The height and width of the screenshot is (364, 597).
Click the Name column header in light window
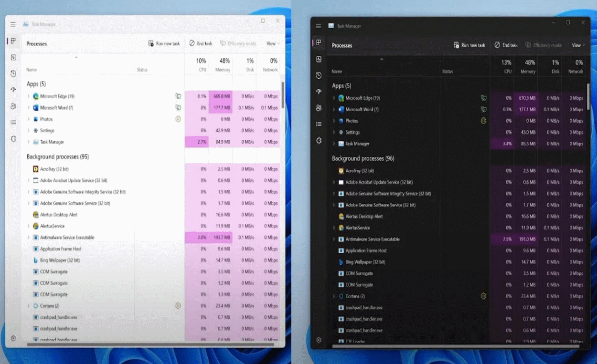coord(32,70)
